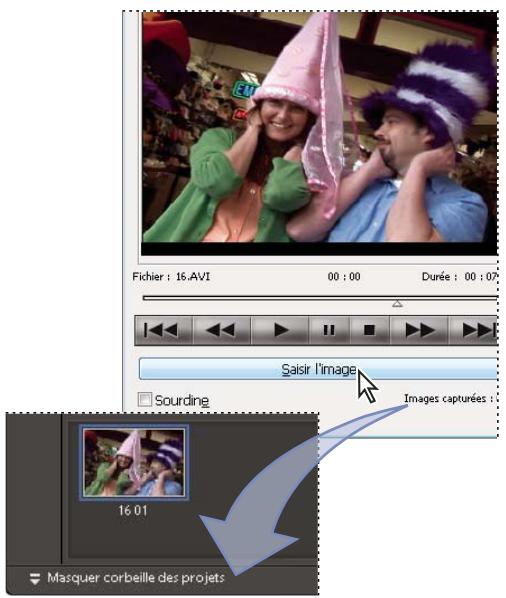Click the 00 : 00 current time readout
The image size is (506, 598).
click(x=344, y=276)
